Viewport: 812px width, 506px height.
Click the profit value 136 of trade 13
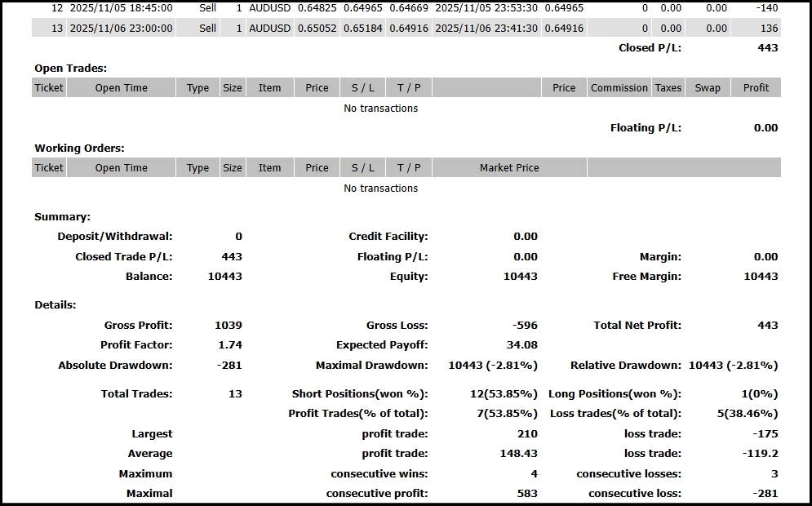768,29
